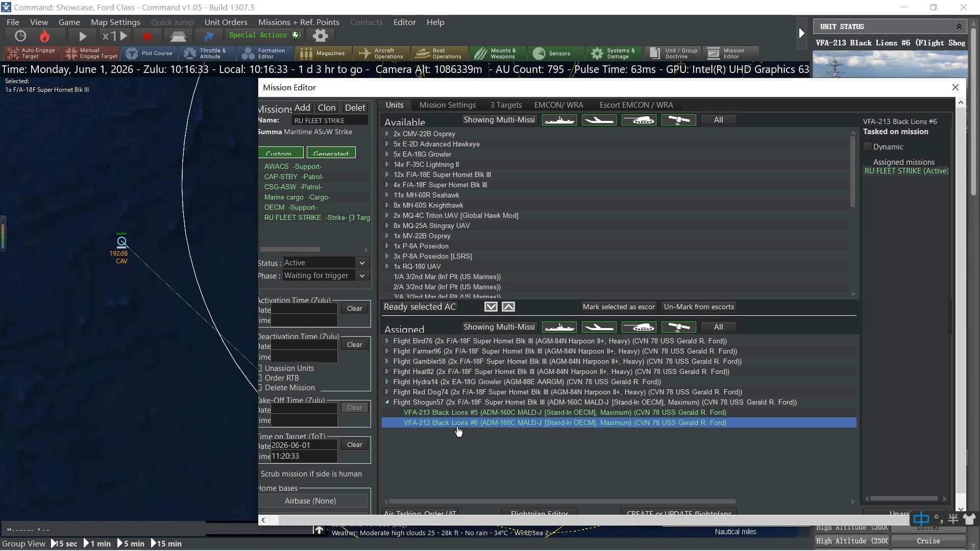Click the Mission Editor toolbar button
The image size is (980, 551).
coord(731,53)
